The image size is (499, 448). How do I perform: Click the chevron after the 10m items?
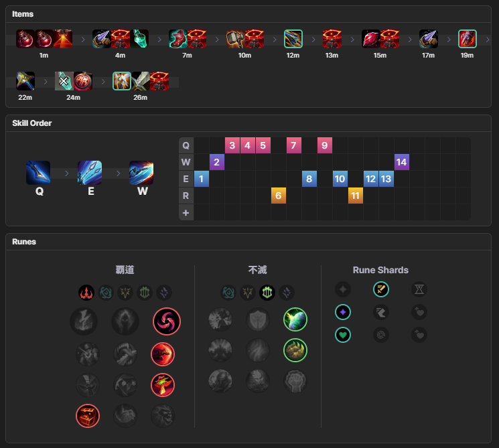275,40
